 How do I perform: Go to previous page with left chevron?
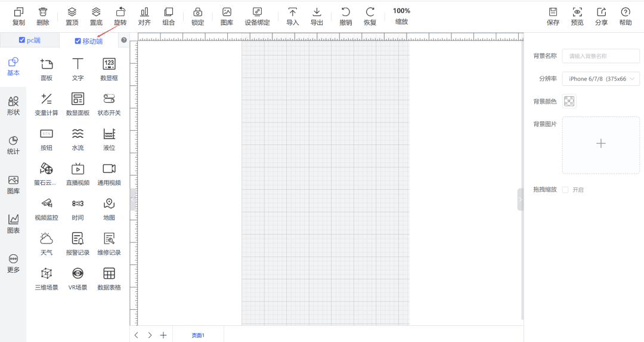pos(137,335)
